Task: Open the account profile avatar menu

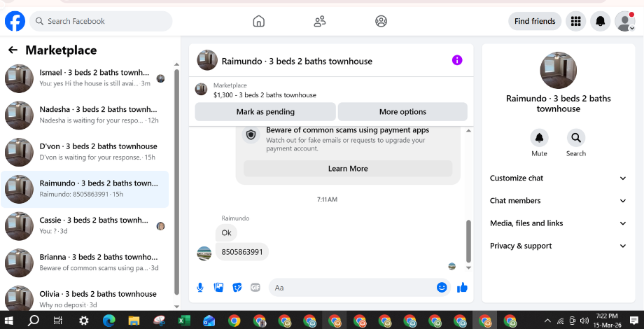Action: pos(625,21)
